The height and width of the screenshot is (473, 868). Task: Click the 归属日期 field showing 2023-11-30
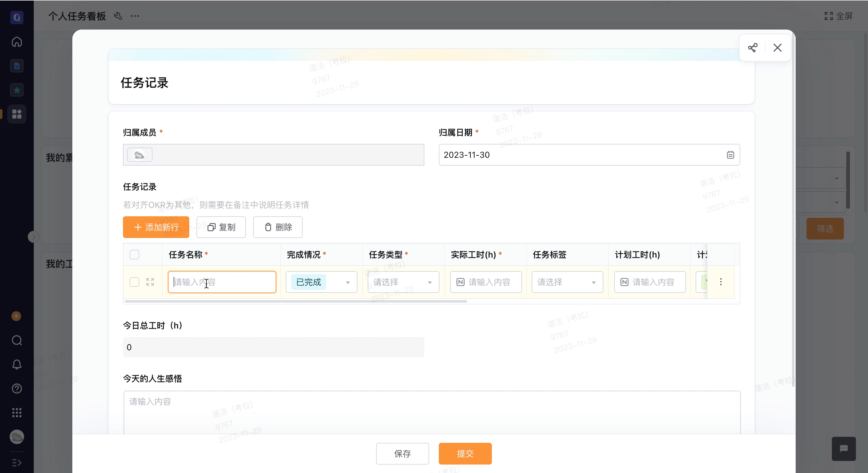pos(589,155)
